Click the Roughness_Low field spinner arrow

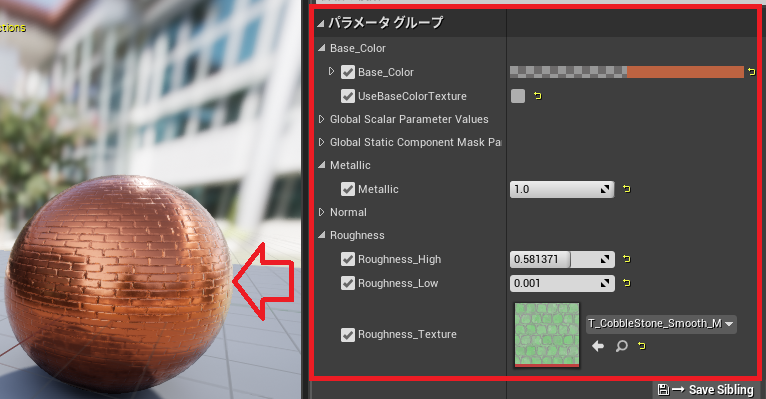[605, 283]
